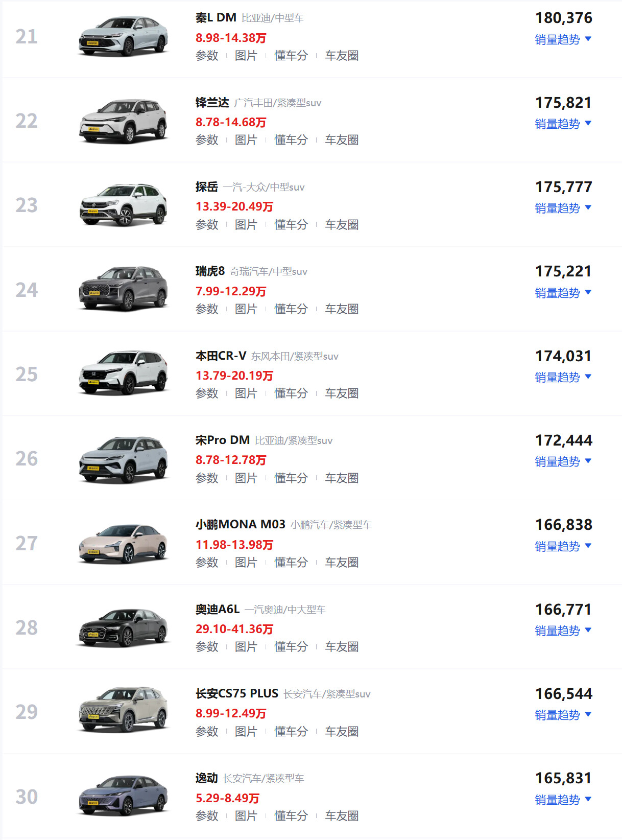Select the 瑞虎8 car thumbnail
The width and height of the screenshot is (622, 840).
click(x=124, y=290)
